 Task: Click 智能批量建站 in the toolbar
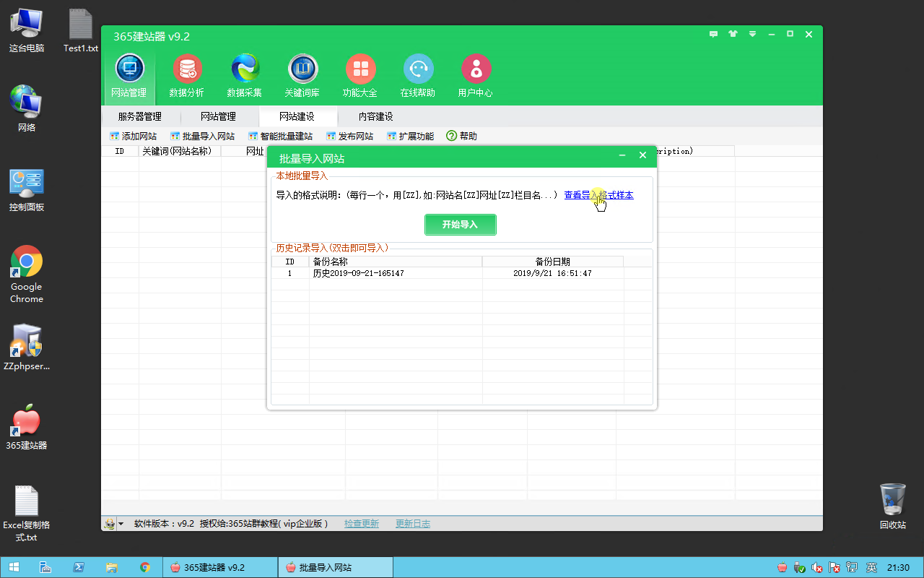(x=280, y=136)
